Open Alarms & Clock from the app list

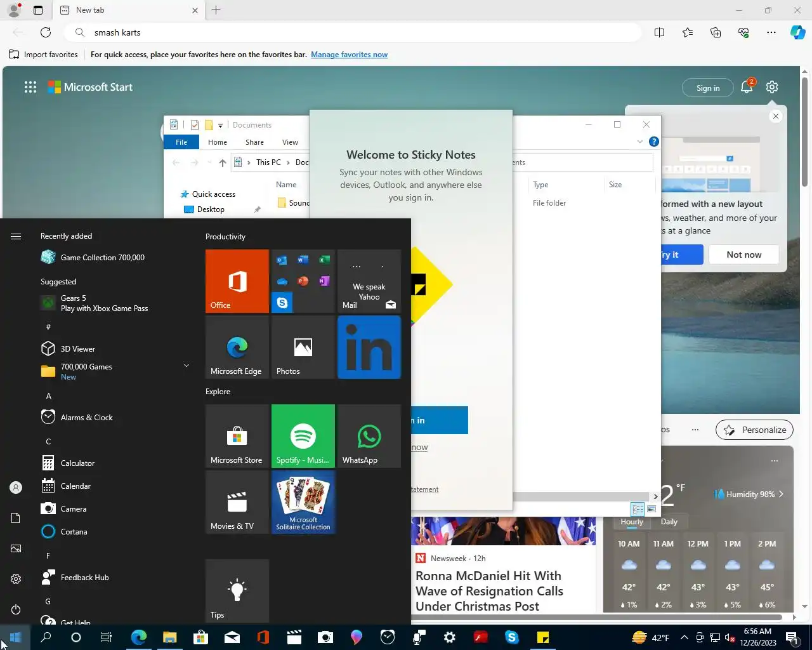tap(114, 417)
